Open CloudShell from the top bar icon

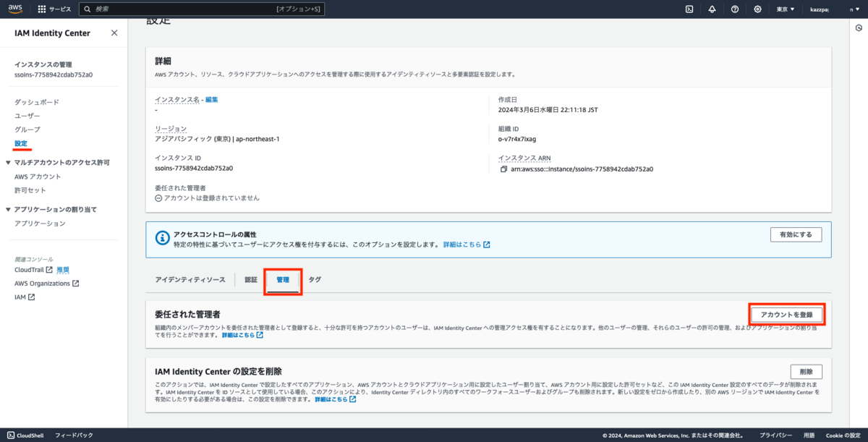(x=689, y=9)
